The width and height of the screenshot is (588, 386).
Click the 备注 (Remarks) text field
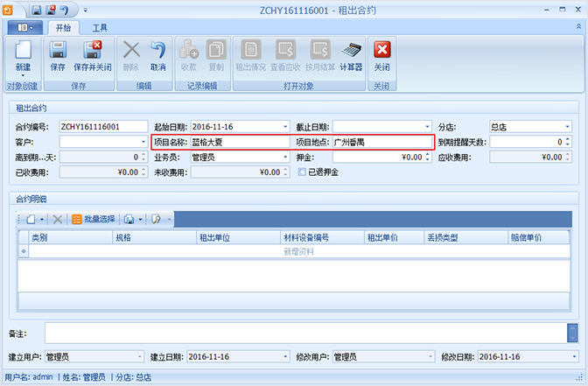(x=304, y=333)
